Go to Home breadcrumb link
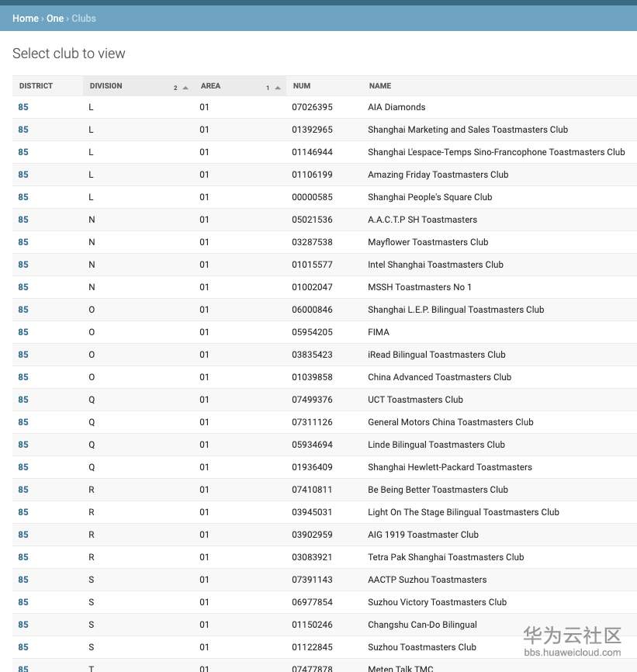The height and width of the screenshot is (672, 637). click(x=26, y=19)
